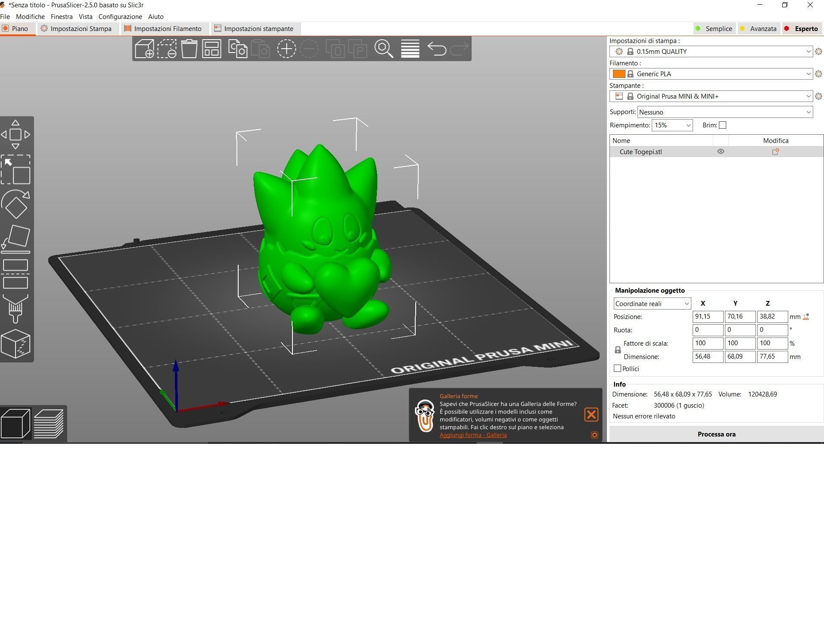Select the Rotate tool in left toolbar

(x=16, y=204)
